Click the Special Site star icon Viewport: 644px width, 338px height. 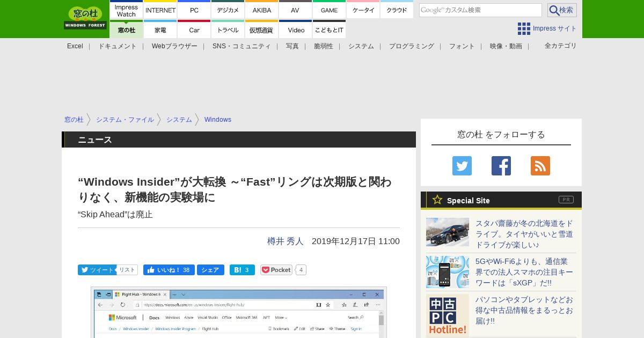click(x=437, y=200)
